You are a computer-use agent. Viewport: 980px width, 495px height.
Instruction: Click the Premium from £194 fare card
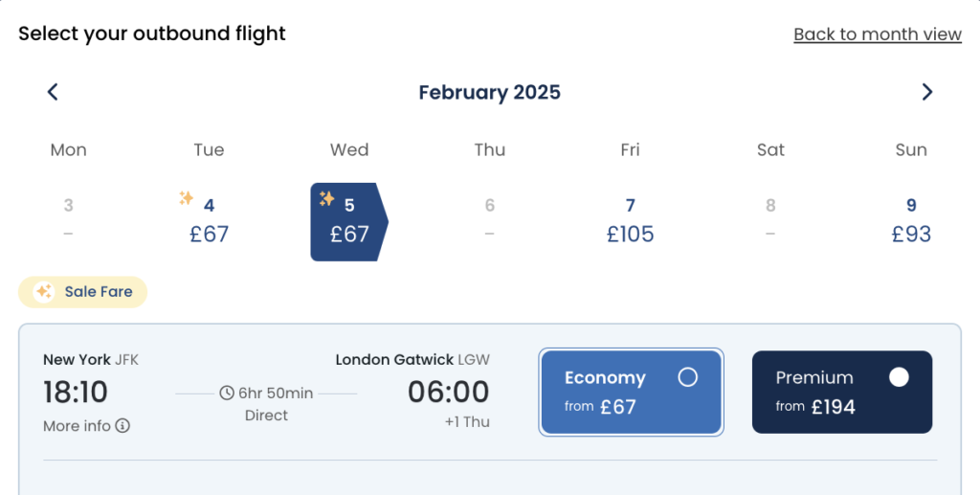pos(841,393)
